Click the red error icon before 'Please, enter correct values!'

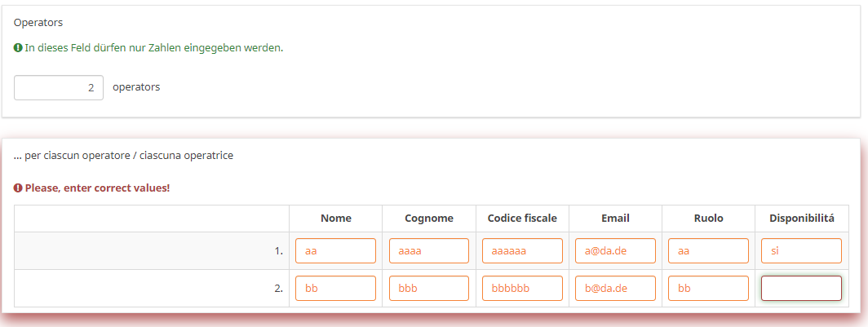tap(18, 188)
